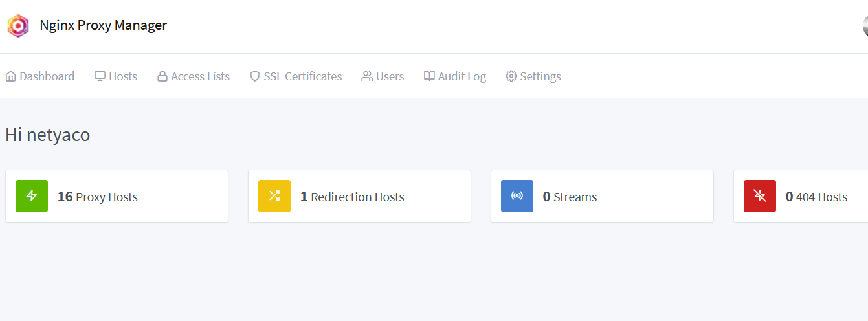The image size is (868, 321).
Task: Click the green lightning Proxy Hosts icon
Action: (x=32, y=196)
